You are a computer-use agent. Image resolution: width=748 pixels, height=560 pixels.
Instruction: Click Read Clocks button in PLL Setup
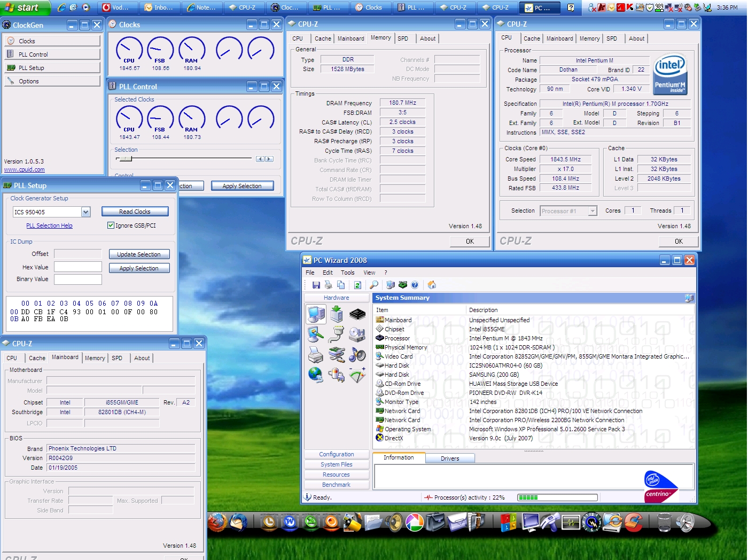pyautogui.click(x=135, y=212)
